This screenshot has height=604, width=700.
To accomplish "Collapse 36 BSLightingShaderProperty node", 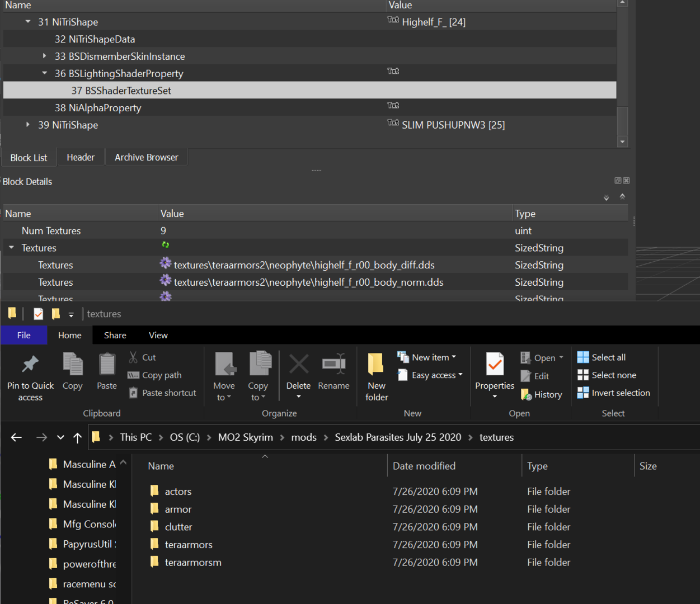I will pyautogui.click(x=44, y=73).
